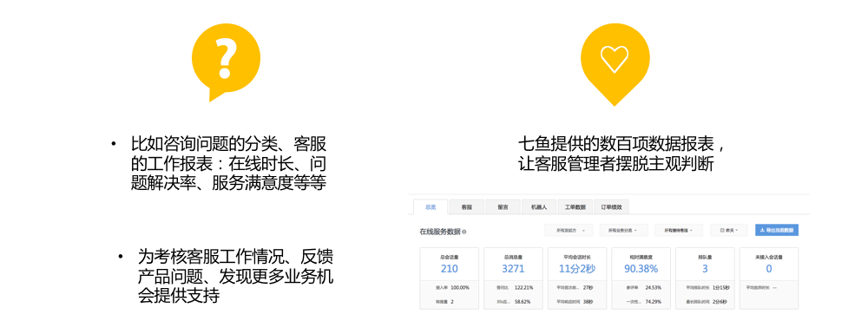Screen dimensions: 868x334
Task: Click the 2分6秒 longest queue time
Action: coord(720,302)
